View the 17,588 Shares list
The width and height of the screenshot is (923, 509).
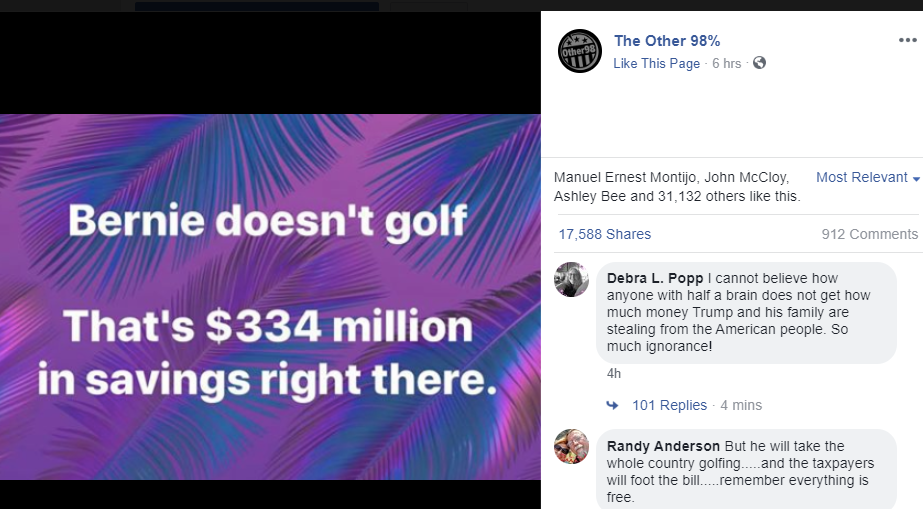point(605,234)
